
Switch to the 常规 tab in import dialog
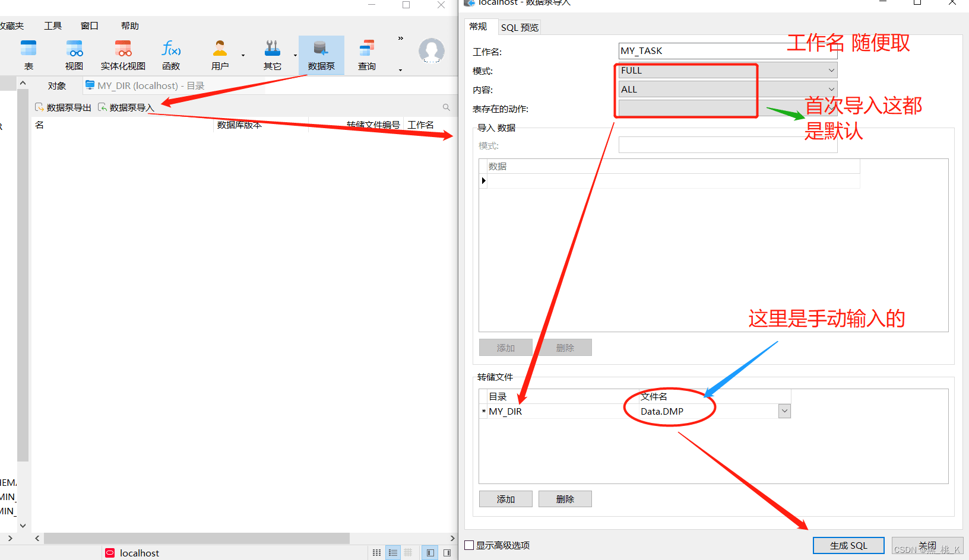[x=479, y=27]
